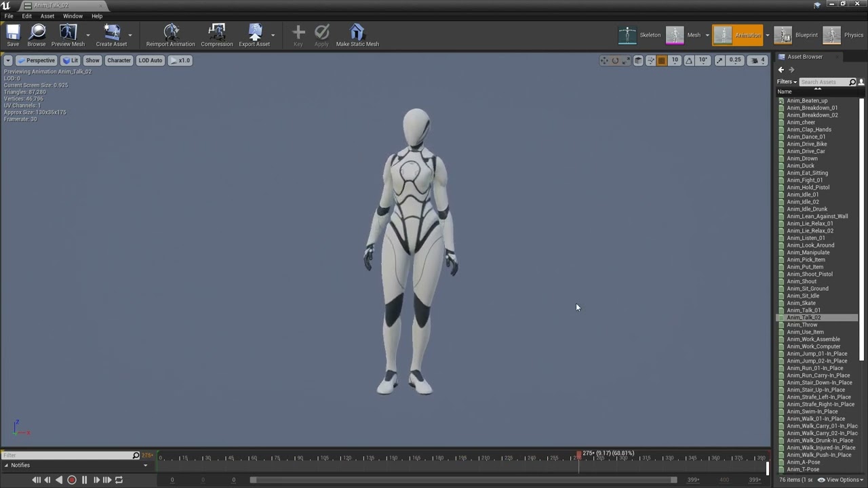Click timeline scrubber at frame 275
The image size is (868, 488).
pyautogui.click(x=578, y=455)
